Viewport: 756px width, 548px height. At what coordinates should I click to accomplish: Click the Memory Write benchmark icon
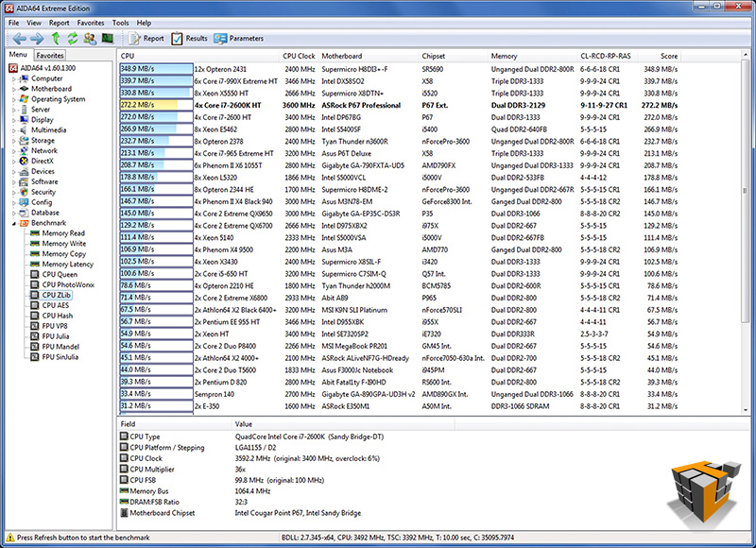click(x=35, y=244)
